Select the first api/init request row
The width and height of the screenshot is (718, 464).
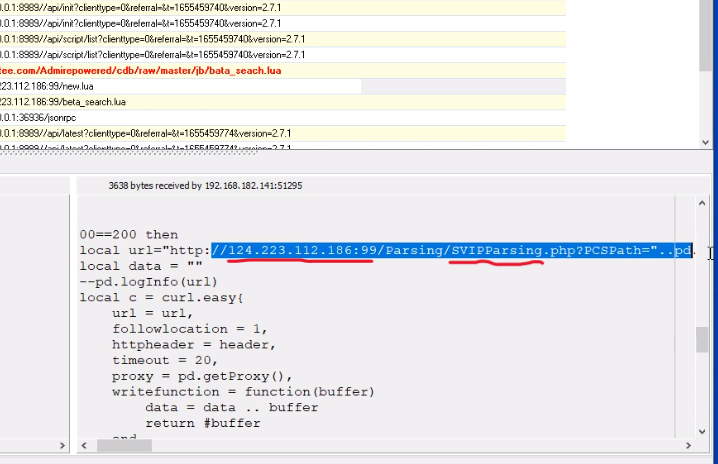pos(283,8)
